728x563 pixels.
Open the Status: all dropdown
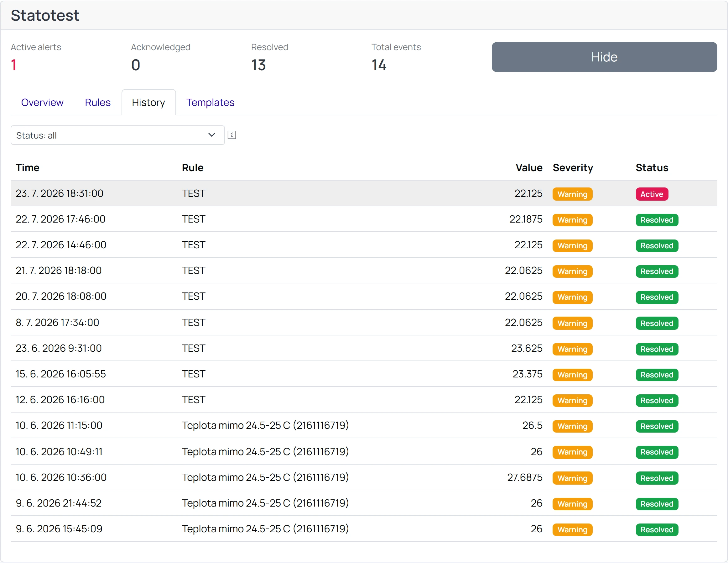pos(118,135)
